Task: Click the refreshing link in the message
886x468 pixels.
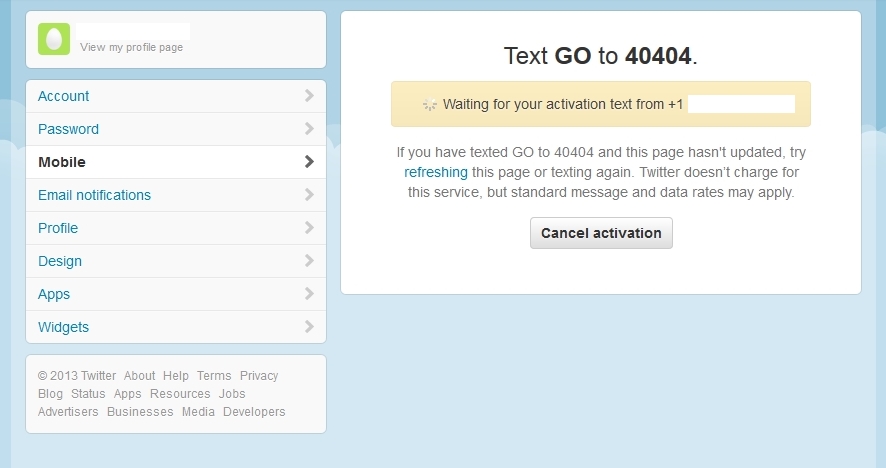Action: (x=436, y=172)
